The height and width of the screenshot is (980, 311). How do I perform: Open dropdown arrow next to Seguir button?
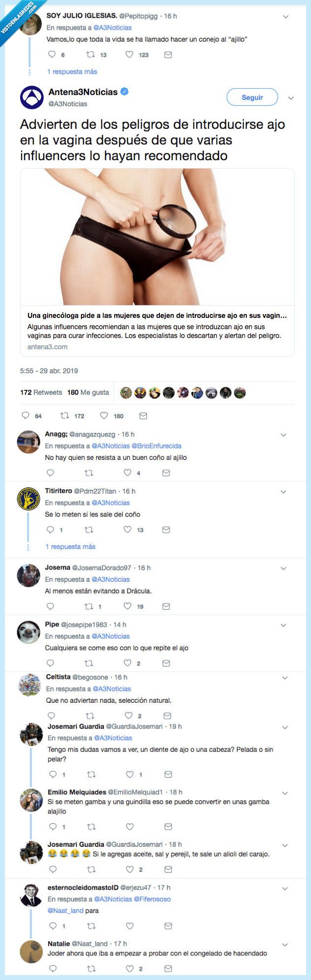(x=290, y=98)
